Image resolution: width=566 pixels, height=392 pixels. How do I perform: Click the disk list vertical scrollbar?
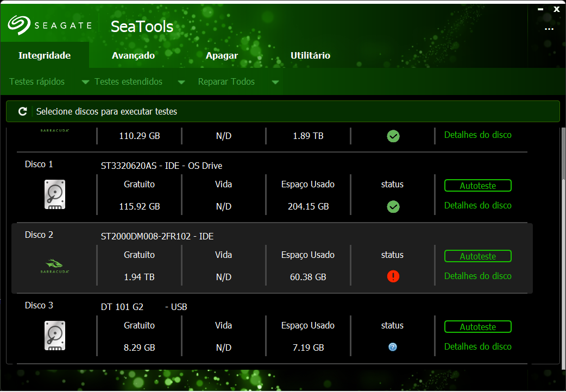pos(563,249)
